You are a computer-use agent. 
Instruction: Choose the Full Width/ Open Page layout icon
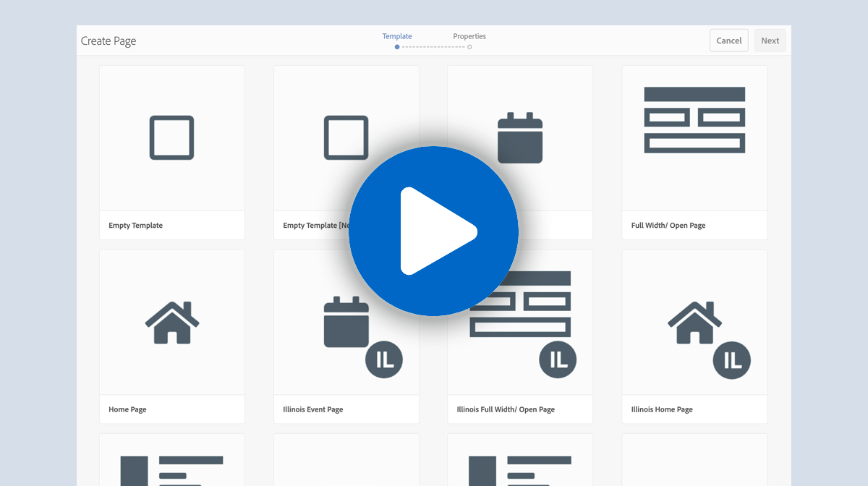click(694, 120)
